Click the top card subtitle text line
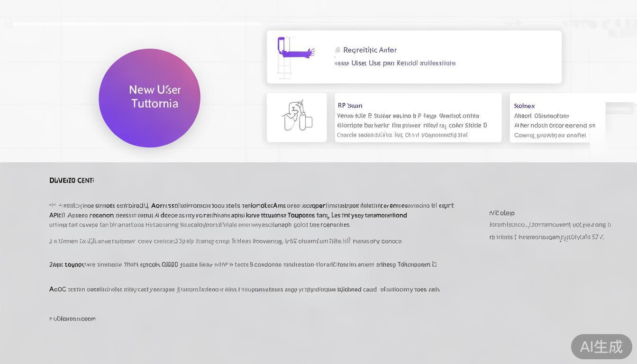The image size is (637, 364). click(395, 63)
